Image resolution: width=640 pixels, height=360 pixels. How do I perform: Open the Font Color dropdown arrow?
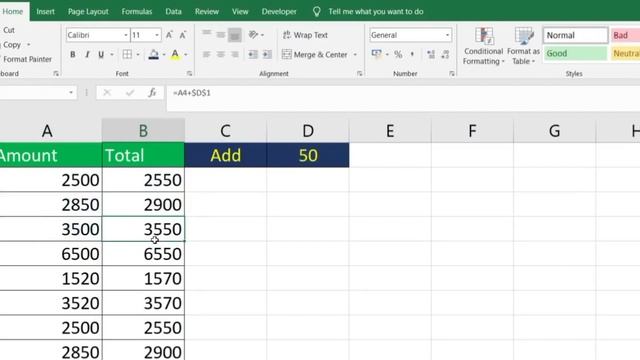coord(186,54)
